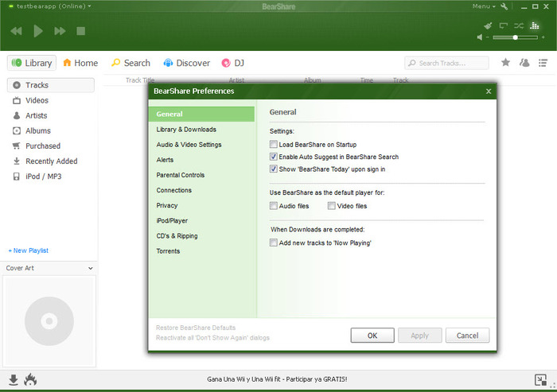Viewport: 557px width, 392px height.
Task: Expand testbearapp (Online) account dropdown
Action: tap(53, 6)
